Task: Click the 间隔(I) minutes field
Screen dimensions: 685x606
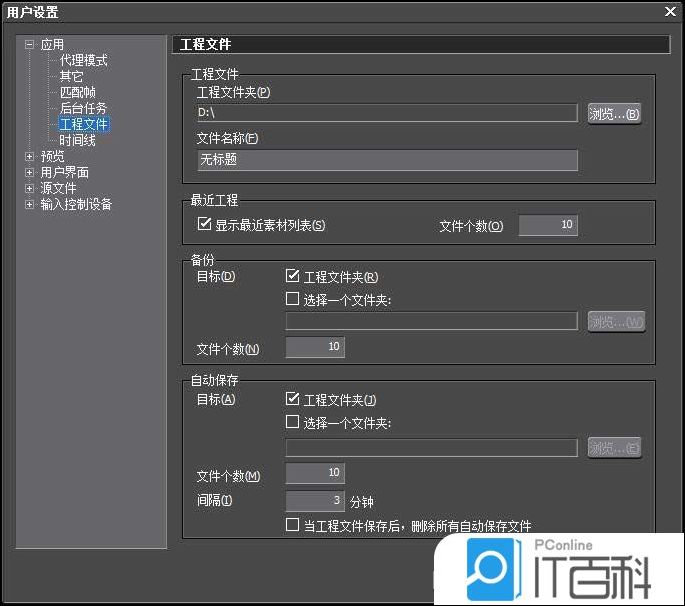Action: click(315, 501)
